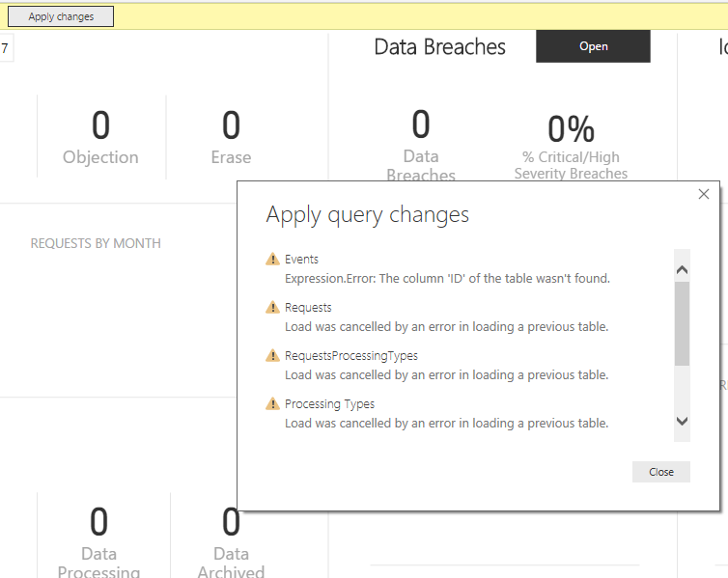Select the Objection count card

pyautogui.click(x=100, y=137)
